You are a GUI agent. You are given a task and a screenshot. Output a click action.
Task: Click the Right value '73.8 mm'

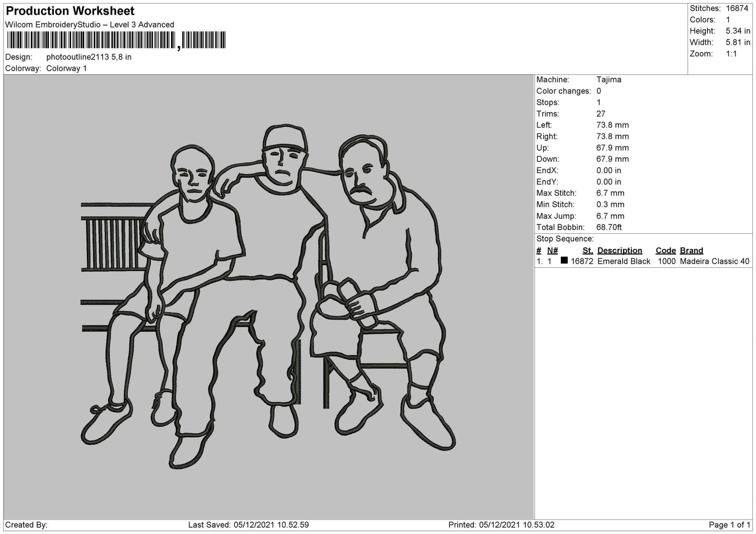click(613, 137)
